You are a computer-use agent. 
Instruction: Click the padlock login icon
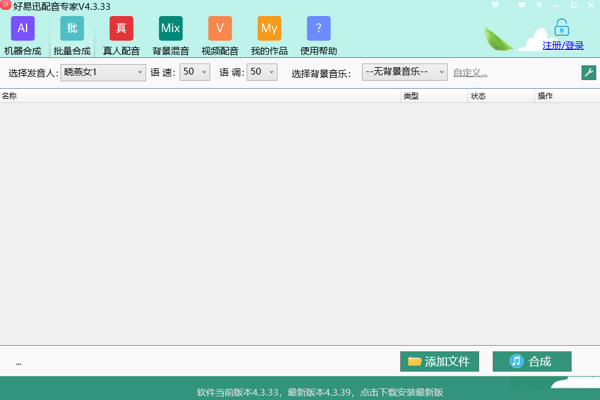click(x=562, y=28)
